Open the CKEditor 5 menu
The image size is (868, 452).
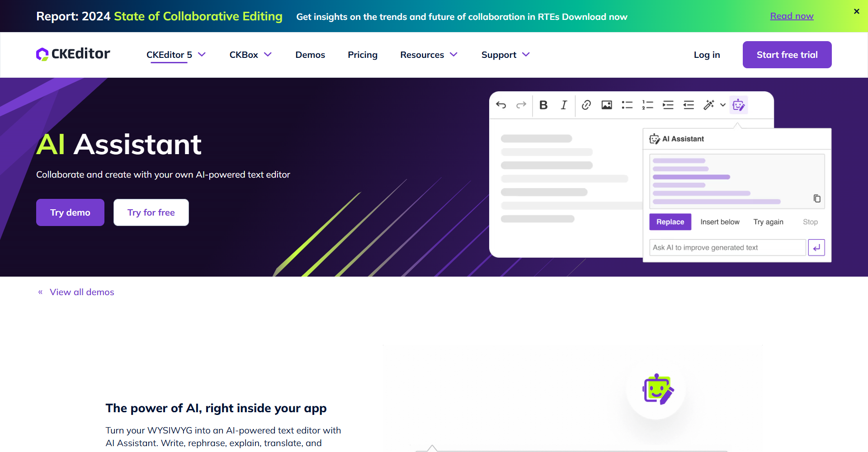[x=169, y=55]
